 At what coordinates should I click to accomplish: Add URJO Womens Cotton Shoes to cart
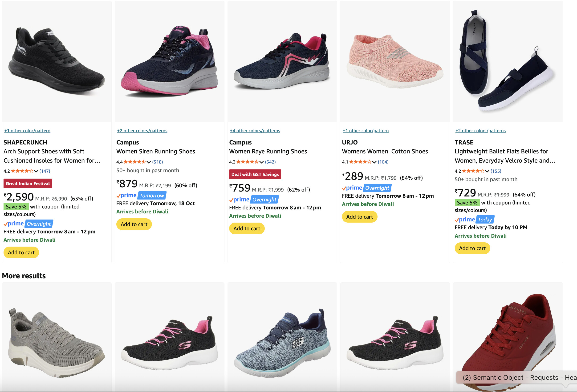point(359,217)
